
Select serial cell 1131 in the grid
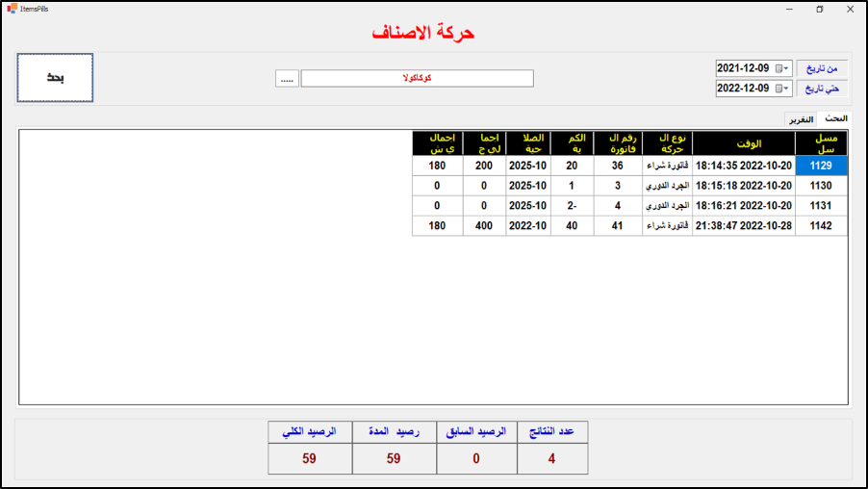pyautogui.click(x=821, y=206)
